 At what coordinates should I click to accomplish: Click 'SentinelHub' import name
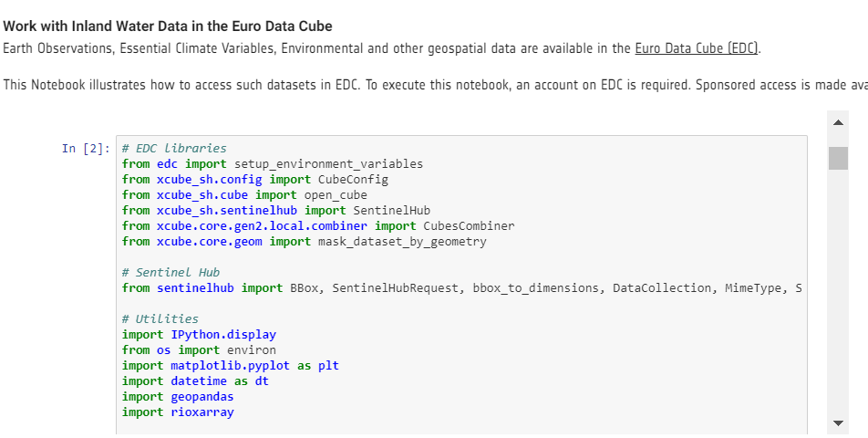[x=391, y=211]
